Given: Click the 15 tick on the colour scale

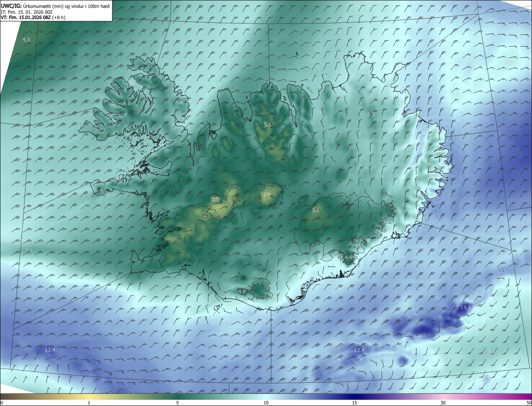Looking at the screenshot, I should (355, 403).
